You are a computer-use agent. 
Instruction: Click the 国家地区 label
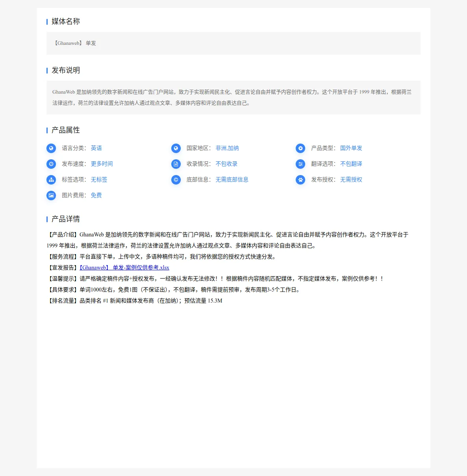coord(199,148)
